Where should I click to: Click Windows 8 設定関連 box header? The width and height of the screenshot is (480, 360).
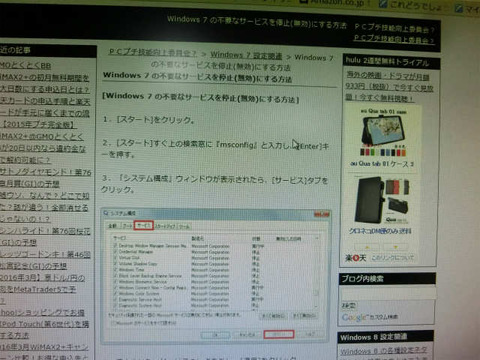(385, 337)
